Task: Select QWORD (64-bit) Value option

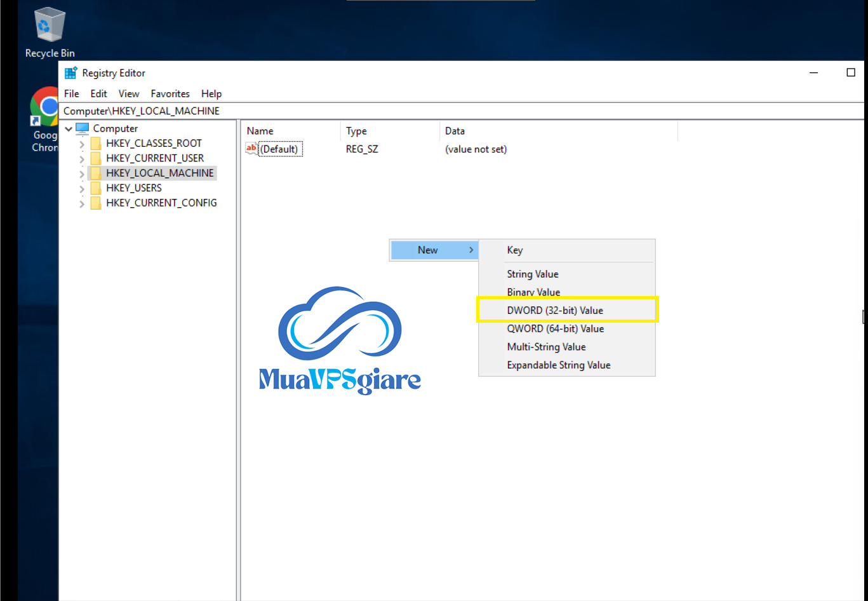Action: click(555, 329)
